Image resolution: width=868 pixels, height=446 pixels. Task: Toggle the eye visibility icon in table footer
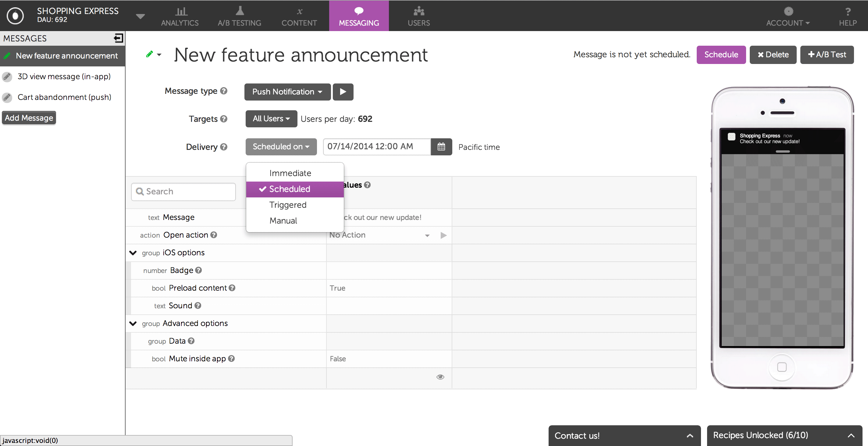[440, 377]
